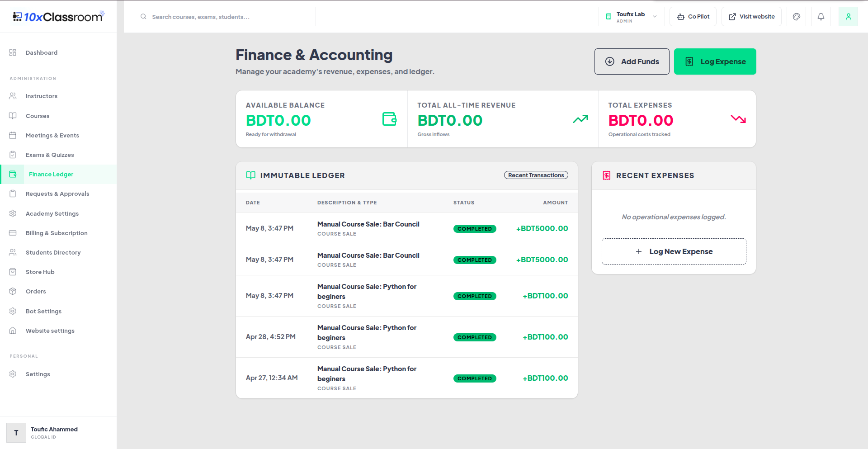Click the Immutable Ledger book icon
Viewport: 868px width, 449px height.
[251, 175]
